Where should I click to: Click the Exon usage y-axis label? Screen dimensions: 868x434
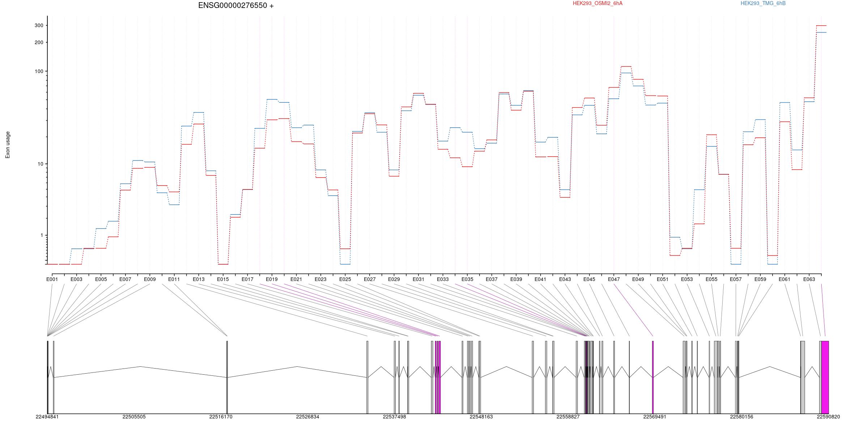click(8, 145)
